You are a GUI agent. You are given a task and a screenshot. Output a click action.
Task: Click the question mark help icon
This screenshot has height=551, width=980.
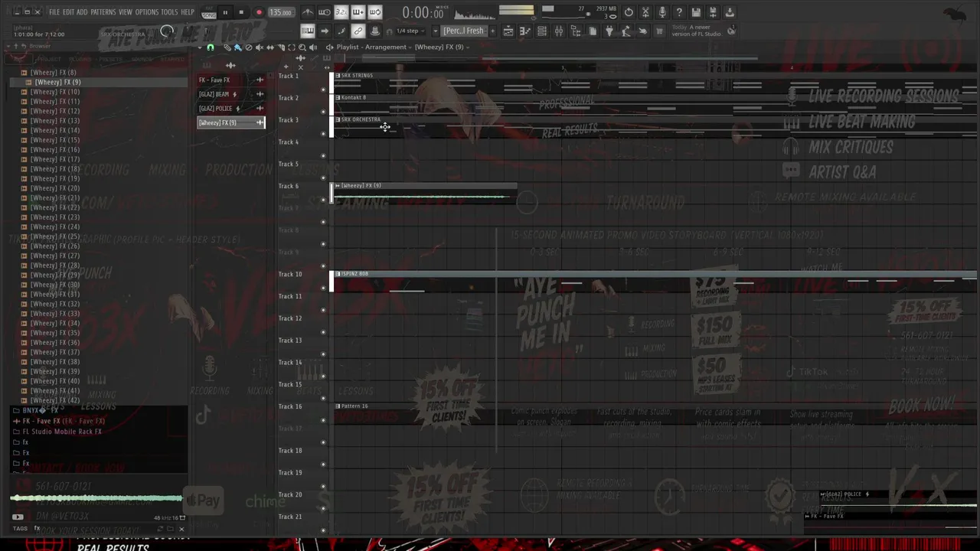(679, 12)
